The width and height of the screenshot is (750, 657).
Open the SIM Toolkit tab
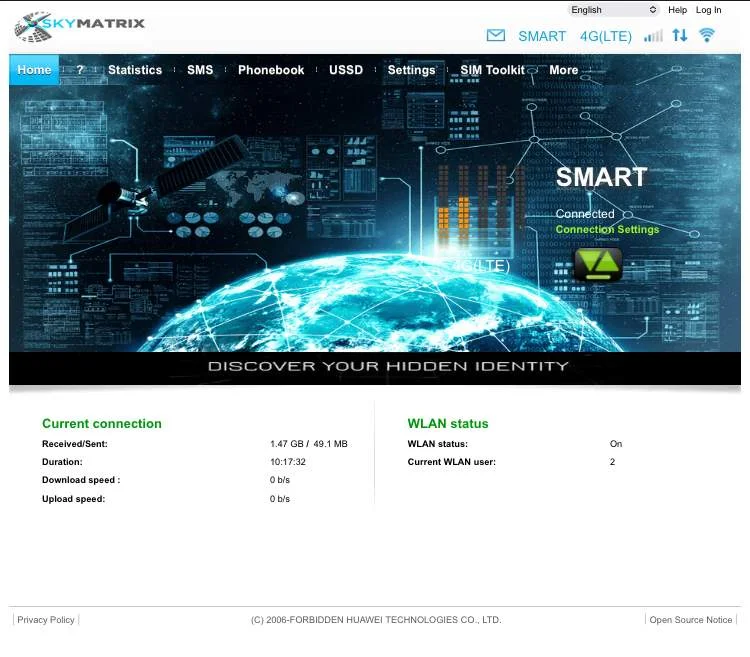(x=493, y=70)
